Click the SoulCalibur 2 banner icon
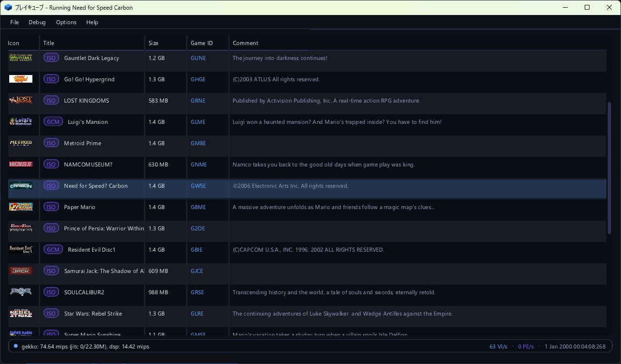Viewport: 621px width, 364px height. (21, 292)
